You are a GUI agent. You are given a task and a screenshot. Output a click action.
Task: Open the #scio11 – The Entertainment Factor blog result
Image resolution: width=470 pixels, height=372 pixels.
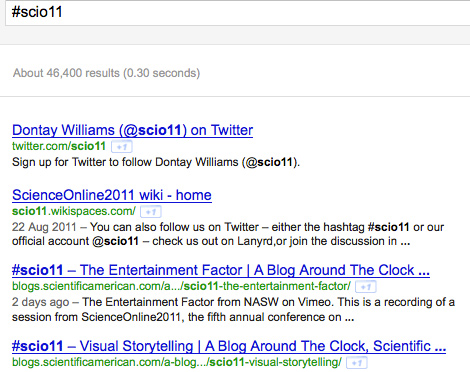[221, 270]
